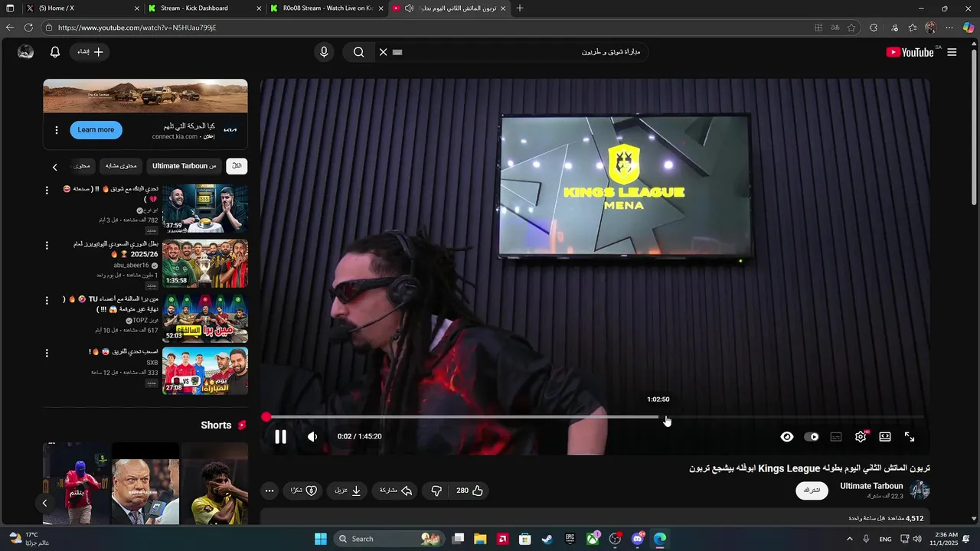This screenshot has height=551, width=980.
Task: Open the Windows Start menu
Action: (x=321, y=539)
